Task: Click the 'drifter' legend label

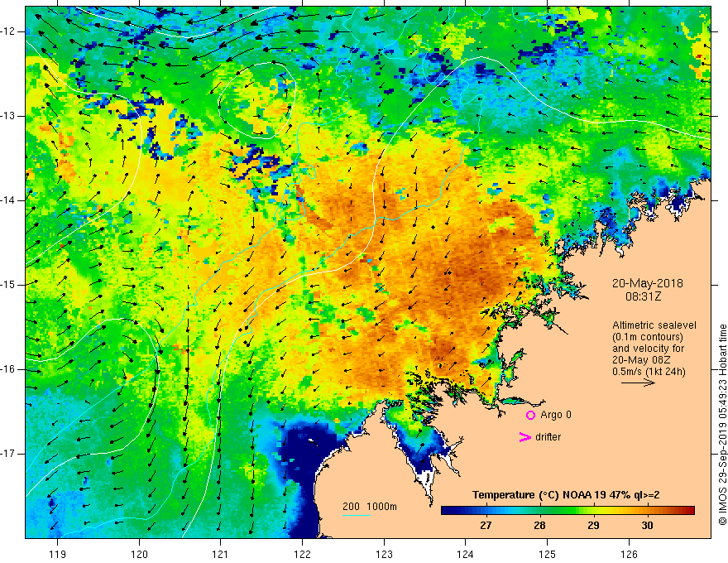Action: [x=548, y=437]
